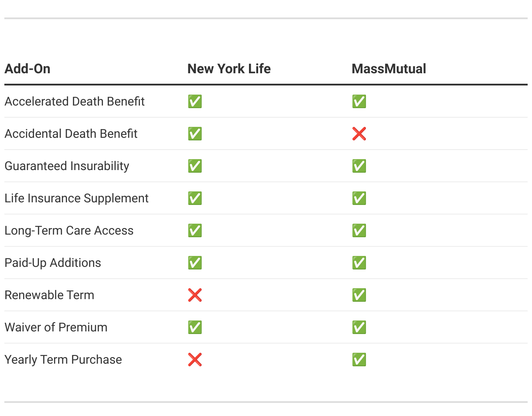This screenshot has width=532, height=416.
Task: Click New York Life Accelerated Death Benefit checkmark
Action: (x=195, y=102)
